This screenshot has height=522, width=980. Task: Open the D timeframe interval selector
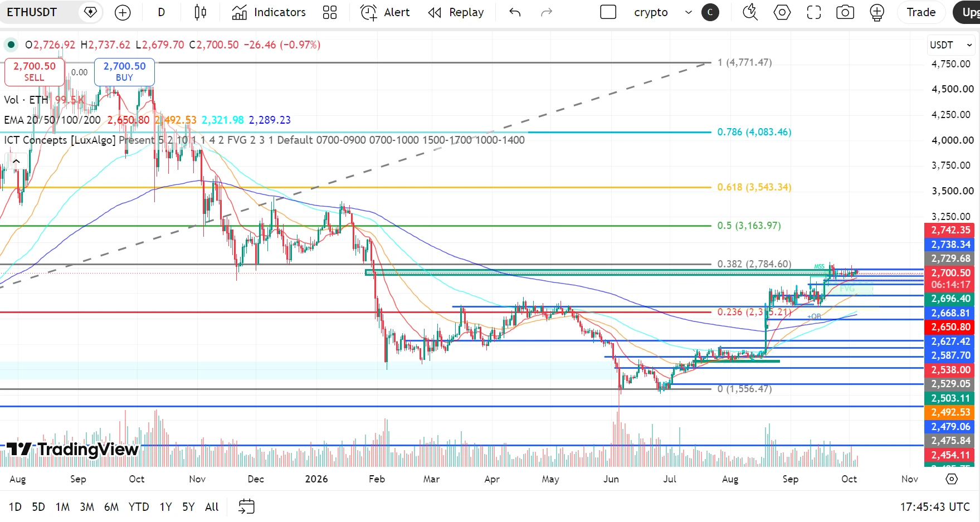162,12
